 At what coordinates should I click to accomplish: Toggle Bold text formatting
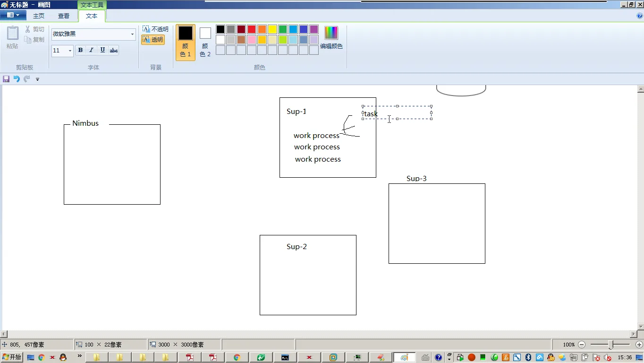(x=80, y=50)
